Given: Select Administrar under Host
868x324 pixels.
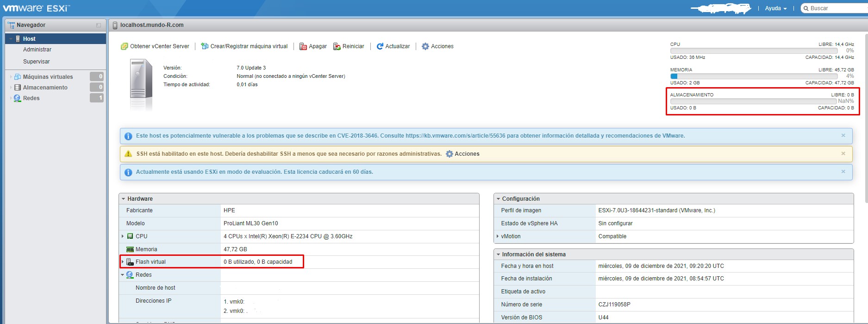Looking at the screenshot, I should pyautogui.click(x=37, y=50).
